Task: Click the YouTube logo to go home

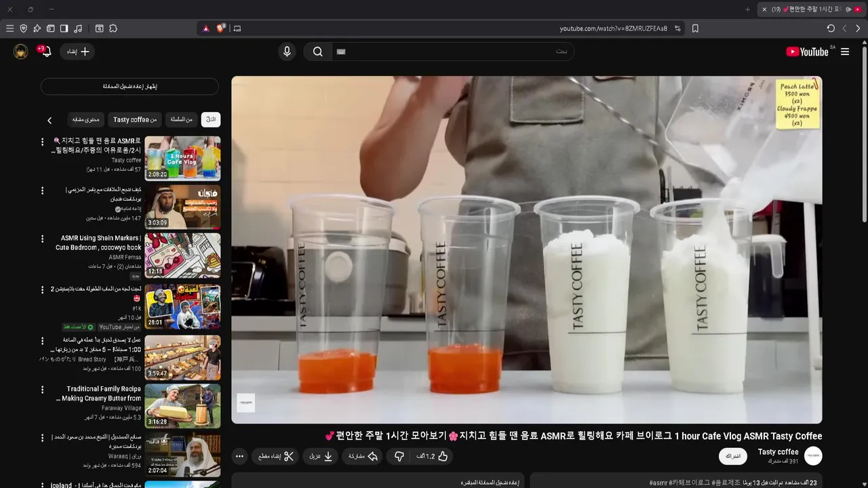Action: pos(807,52)
